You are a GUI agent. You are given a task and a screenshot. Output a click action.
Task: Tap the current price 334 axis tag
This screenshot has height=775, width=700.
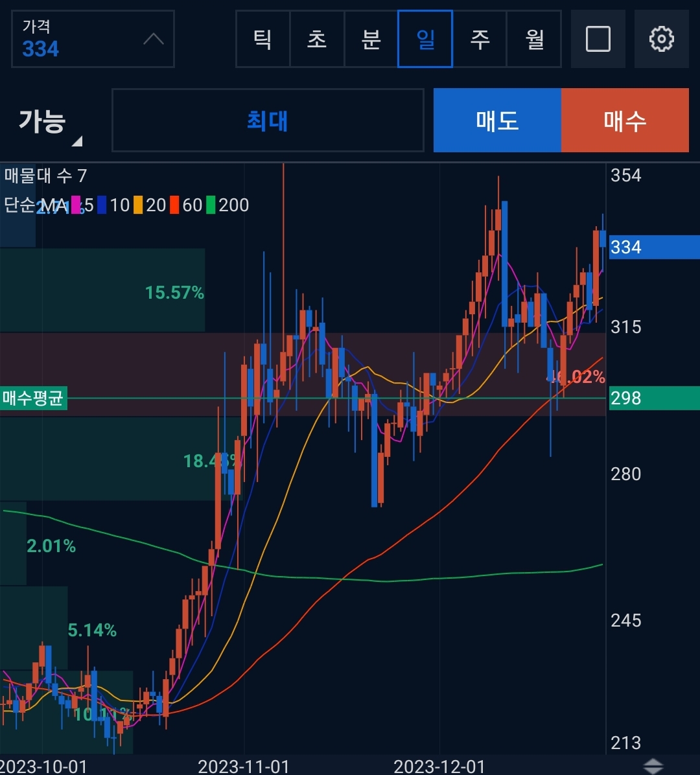coord(654,247)
